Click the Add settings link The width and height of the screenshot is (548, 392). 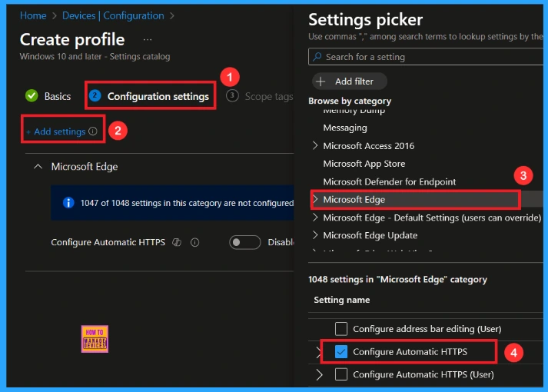coord(60,131)
